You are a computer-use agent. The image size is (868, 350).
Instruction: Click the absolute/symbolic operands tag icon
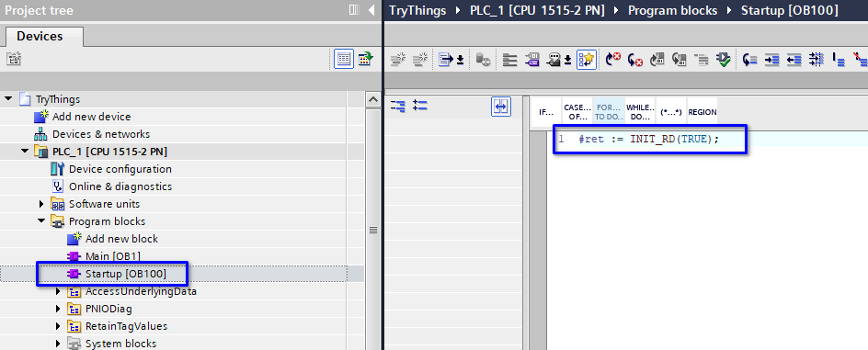[532, 59]
